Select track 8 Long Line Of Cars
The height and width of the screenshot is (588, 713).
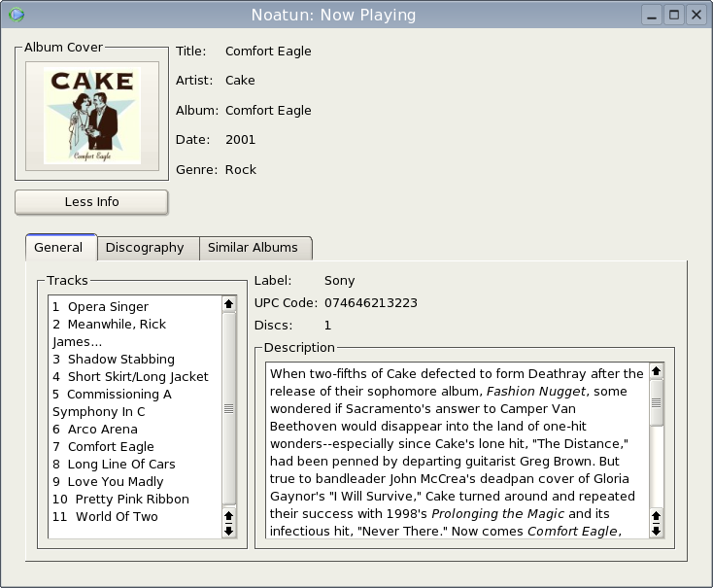click(x=114, y=465)
